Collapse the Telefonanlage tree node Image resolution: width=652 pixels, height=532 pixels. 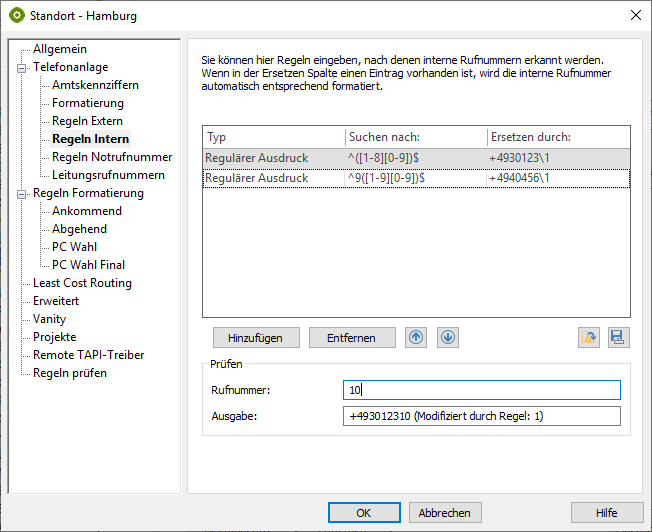pyautogui.click(x=21, y=67)
